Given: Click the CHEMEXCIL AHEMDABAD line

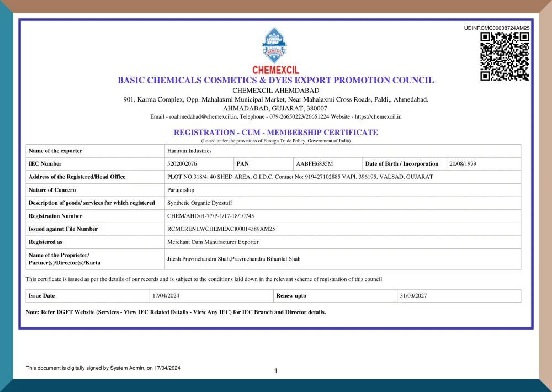Looking at the screenshot, I should [275, 91].
